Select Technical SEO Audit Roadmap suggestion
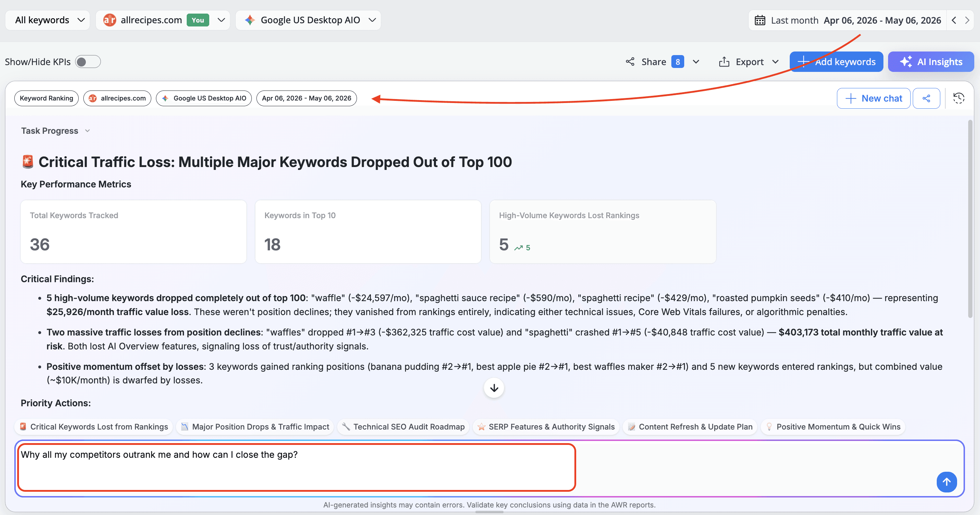The image size is (980, 515). 403,427
